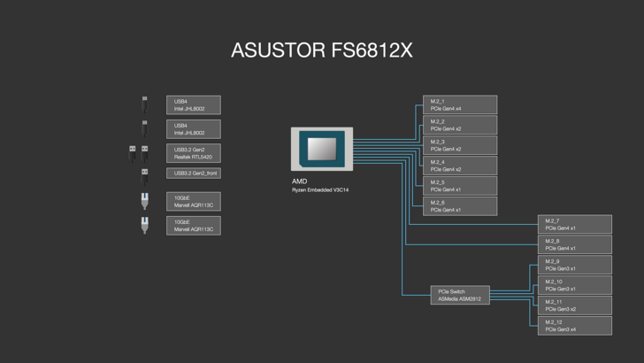The height and width of the screenshot is (363, 644).
Task: Select the USB3.2 Gen2_front plug icon
Action: 144,174
